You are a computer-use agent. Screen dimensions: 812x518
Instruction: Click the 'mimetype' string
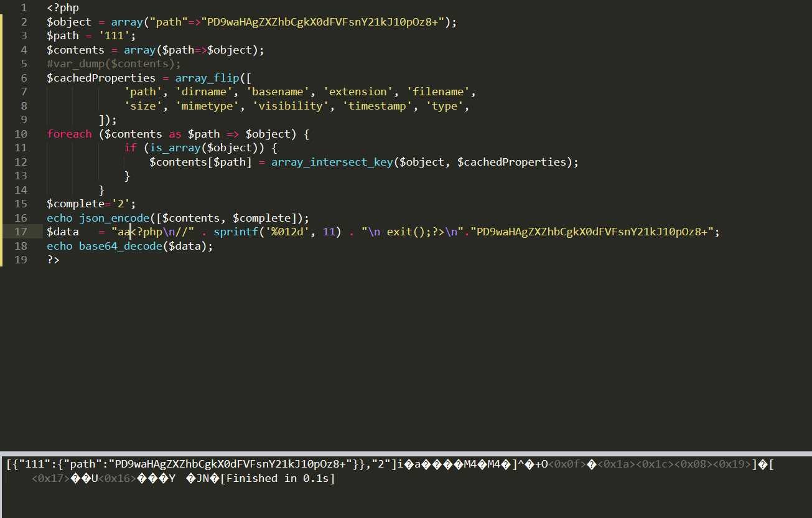207,106
